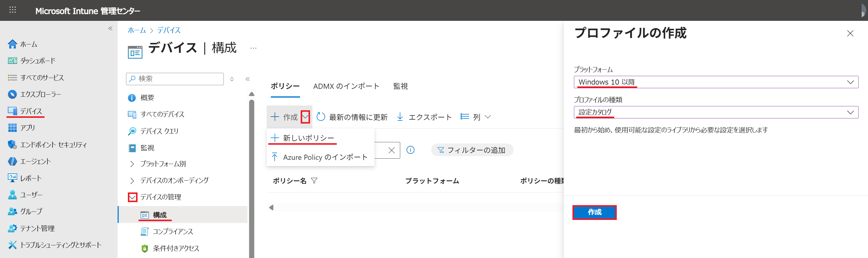The image size is (868, 258).
Task: Open トラブルシューティングとサポート item
Action: point(55,245)
